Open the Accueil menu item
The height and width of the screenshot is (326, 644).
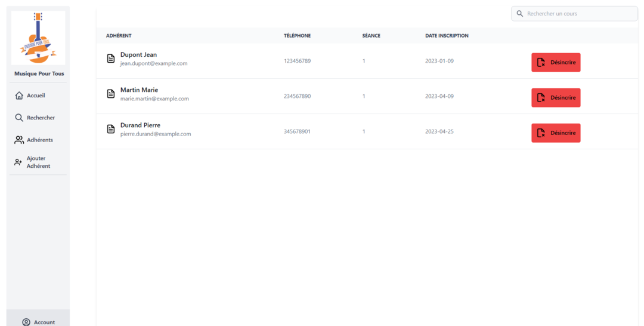(x=36, y=96)
